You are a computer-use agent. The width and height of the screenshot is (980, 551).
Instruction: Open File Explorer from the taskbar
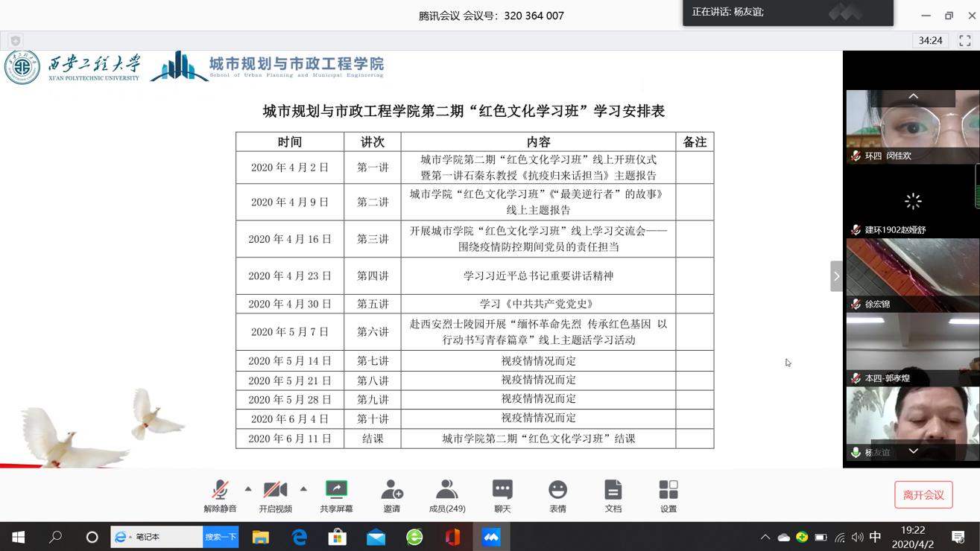(260, 537)
